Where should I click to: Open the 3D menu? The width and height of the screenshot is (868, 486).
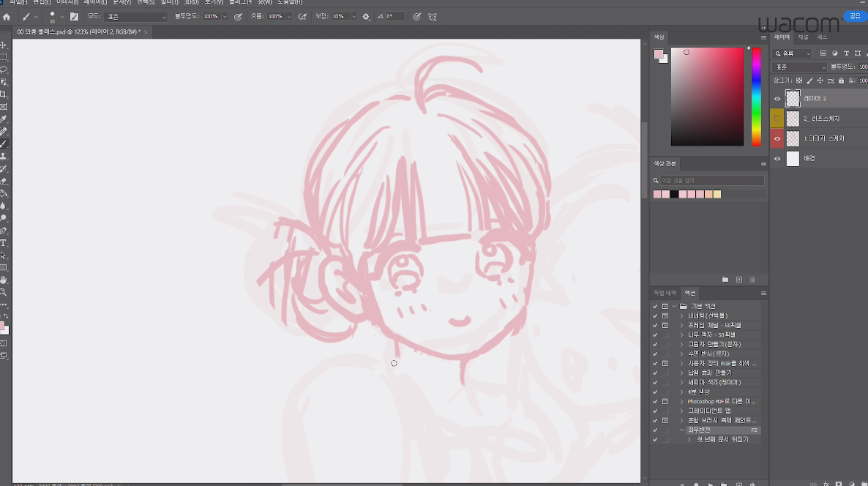point(192,3)
